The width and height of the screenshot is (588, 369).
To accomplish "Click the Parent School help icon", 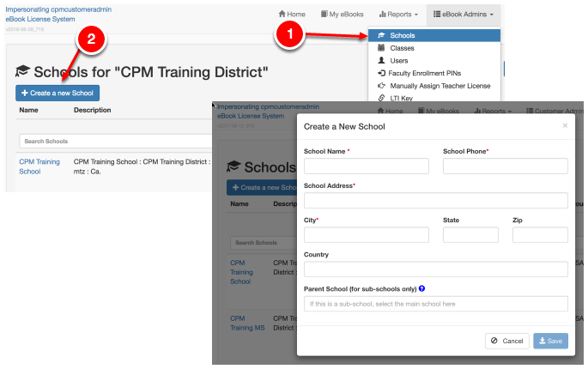I will pyautogui.click(x=421, y=288).
